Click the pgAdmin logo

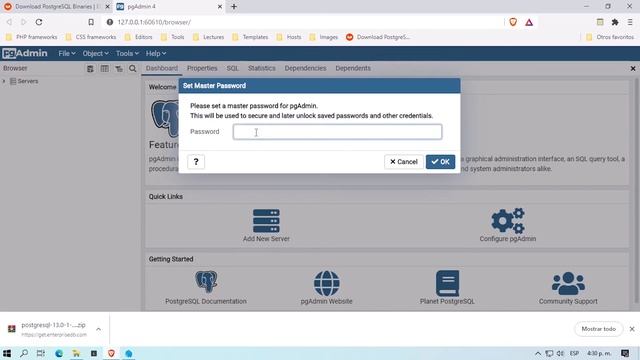pos(25,53)
